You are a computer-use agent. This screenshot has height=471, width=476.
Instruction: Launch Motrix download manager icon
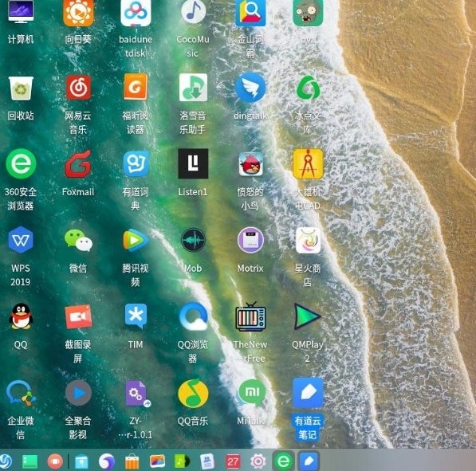[x=250, y=240]
